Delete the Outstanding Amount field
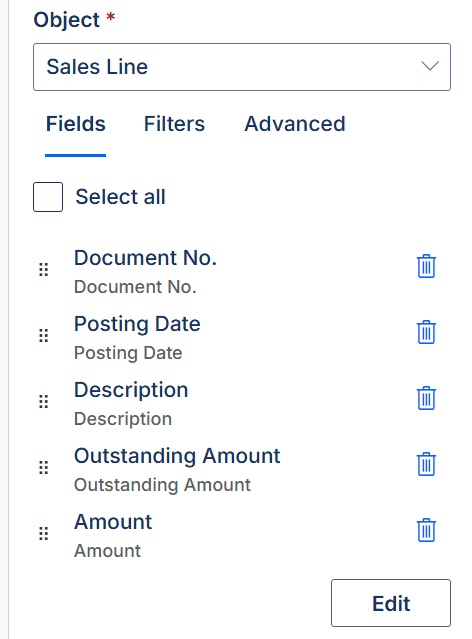Screen dimensions: 472x639 pyautogui.click(x=426, y=464)
